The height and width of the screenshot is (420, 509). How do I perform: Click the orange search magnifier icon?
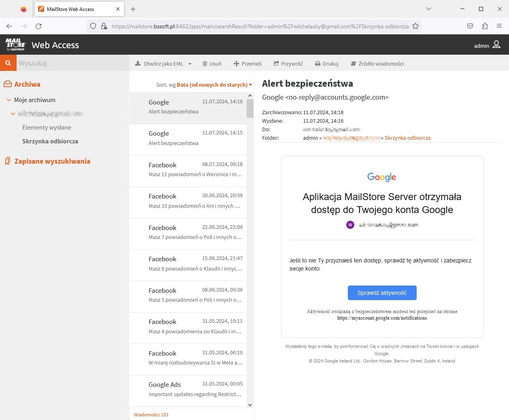(x=8, y=63)
